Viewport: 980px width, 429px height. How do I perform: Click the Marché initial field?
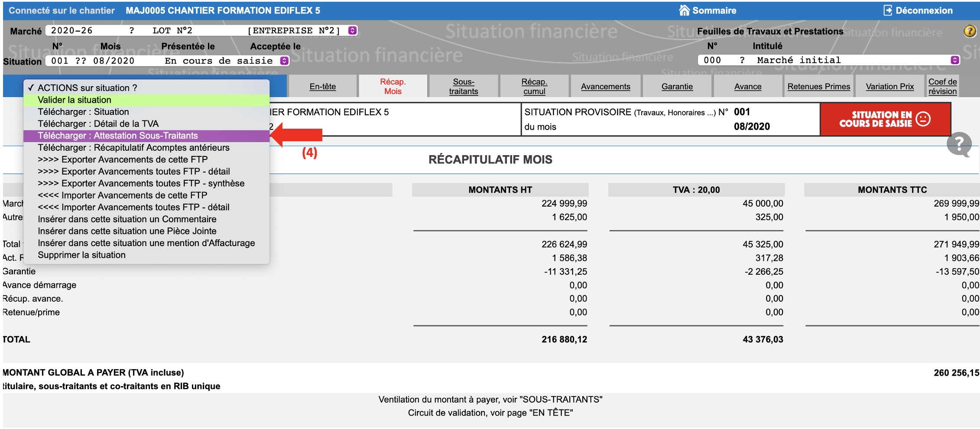[x=823, y=60]
